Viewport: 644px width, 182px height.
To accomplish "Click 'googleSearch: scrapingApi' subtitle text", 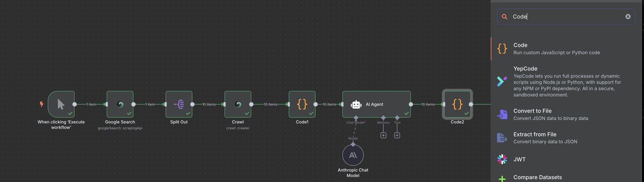I will 120,128.
